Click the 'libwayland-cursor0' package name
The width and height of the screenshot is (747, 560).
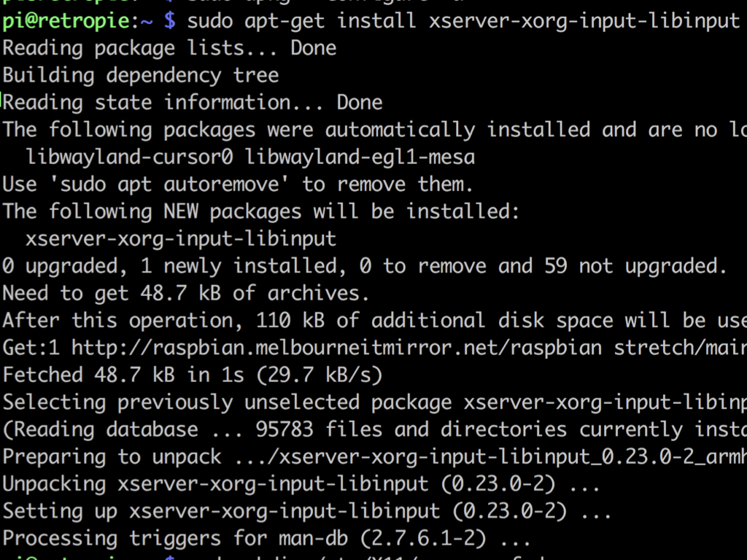(x=129, y=157)
